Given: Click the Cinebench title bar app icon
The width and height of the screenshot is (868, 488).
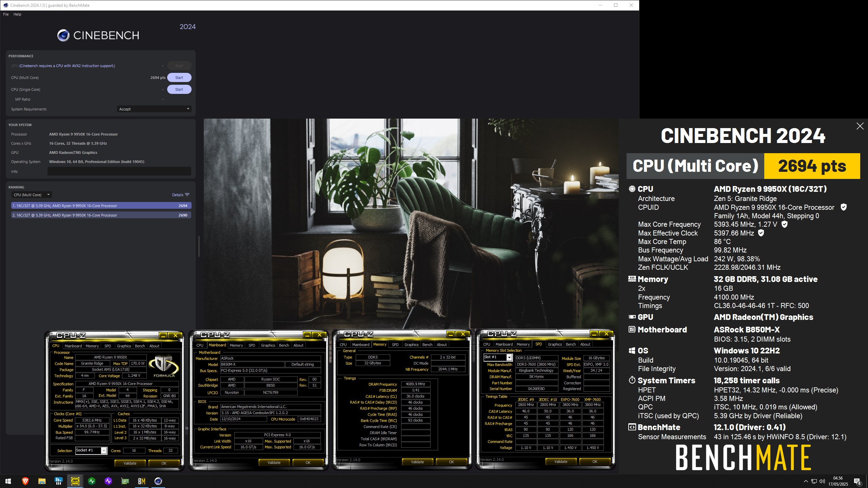Looking at the screenshot, I should [5, 5].
